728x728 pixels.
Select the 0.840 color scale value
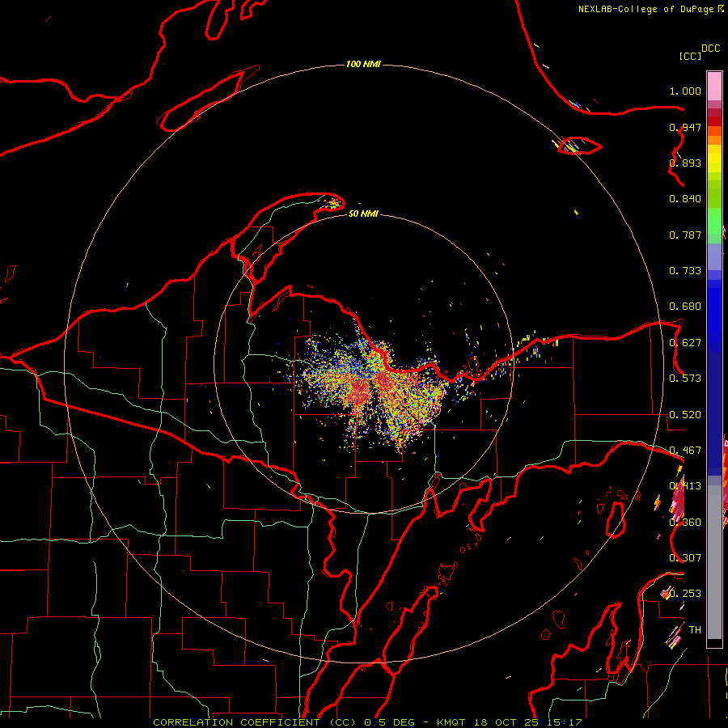685,199
